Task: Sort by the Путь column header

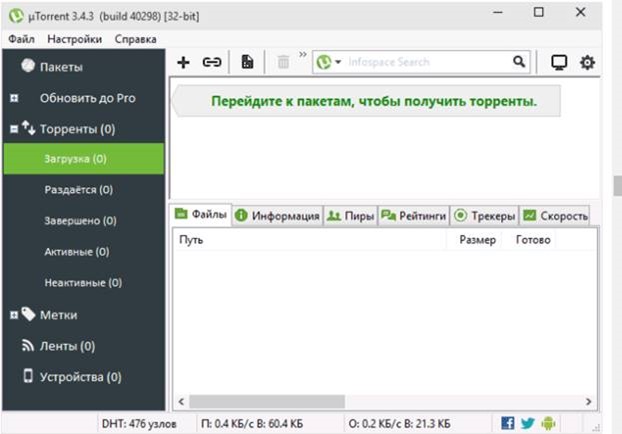Action: [310, 240]
